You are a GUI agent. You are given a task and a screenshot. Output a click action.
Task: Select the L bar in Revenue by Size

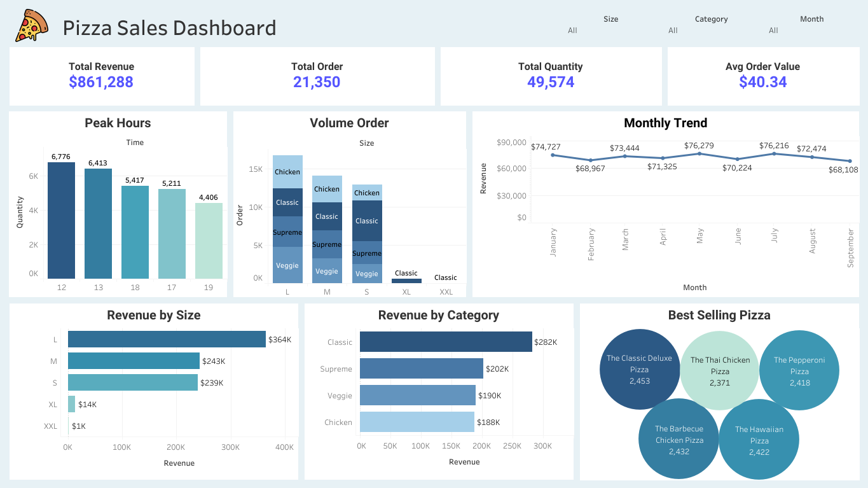[167, 339]
